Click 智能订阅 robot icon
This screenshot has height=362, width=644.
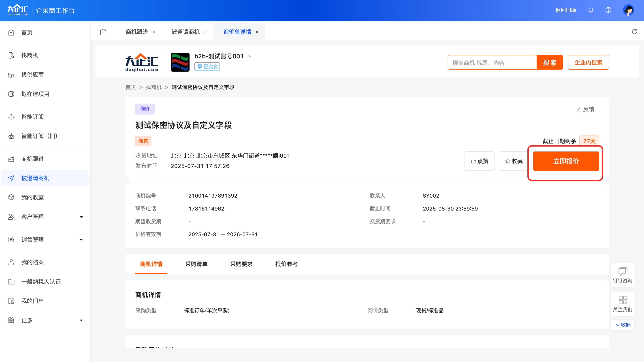(x=11, y=117)
